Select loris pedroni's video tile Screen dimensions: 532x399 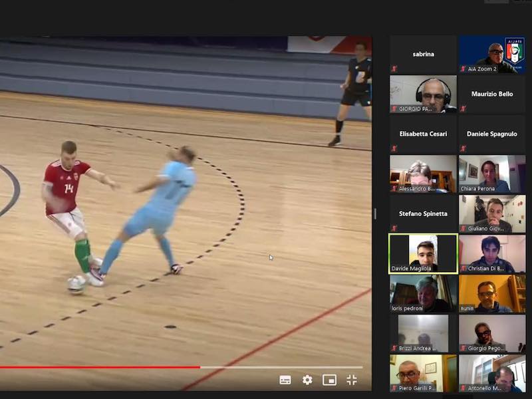[423, 293]
